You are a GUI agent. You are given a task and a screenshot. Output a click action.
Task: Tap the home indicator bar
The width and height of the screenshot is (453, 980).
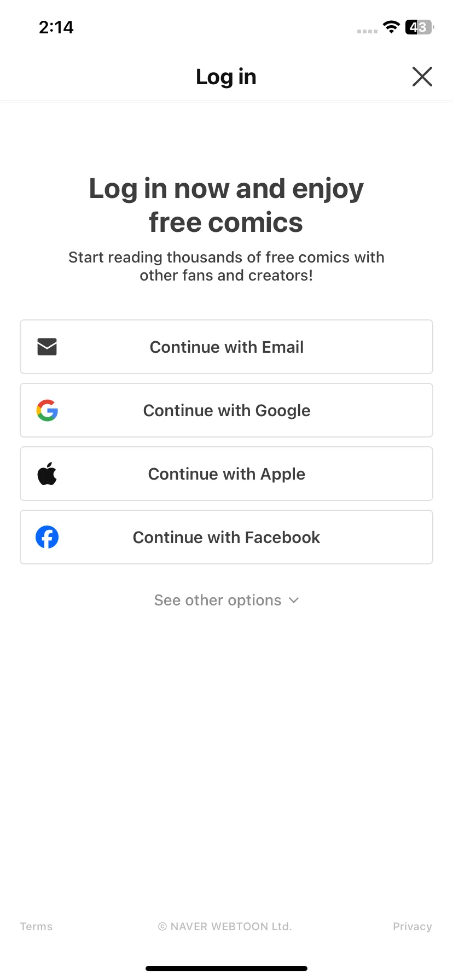[x=226, y=969]
